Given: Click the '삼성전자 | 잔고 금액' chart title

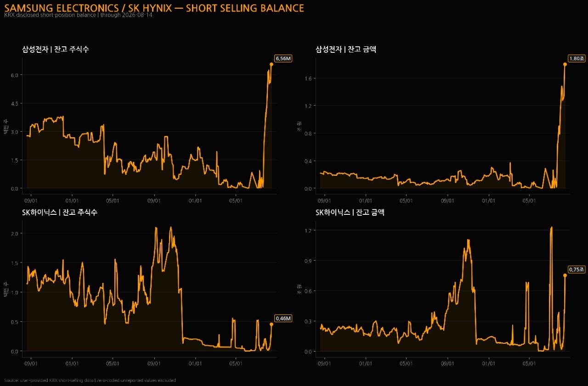Looking at the screenshot, I should tap(346, 49).
